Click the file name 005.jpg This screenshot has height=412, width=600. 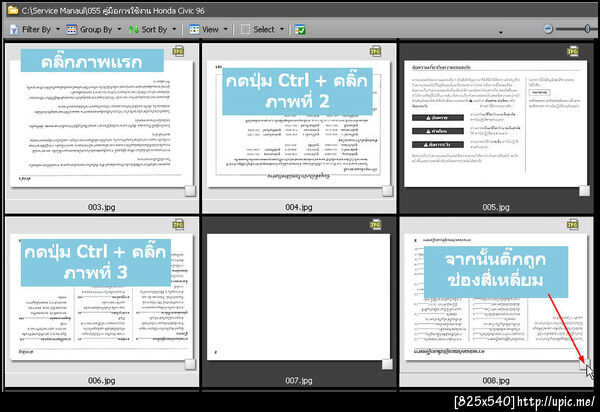coord(496,207)
